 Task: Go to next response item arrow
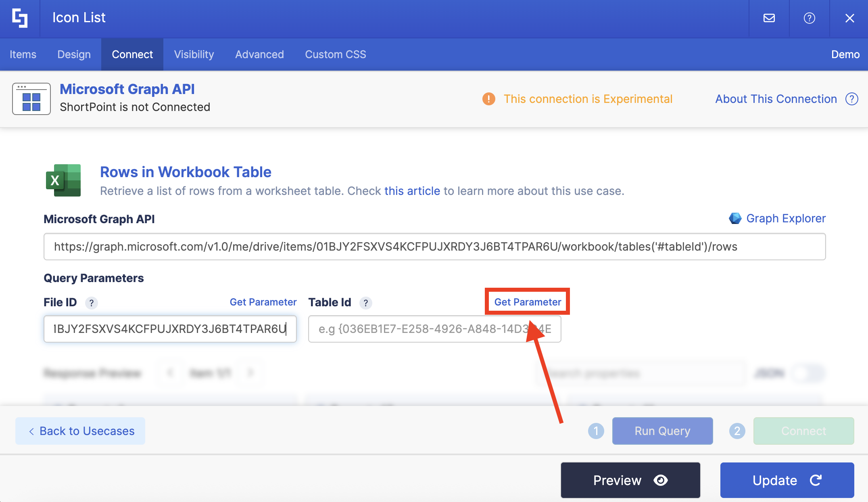tap(250, 372)
